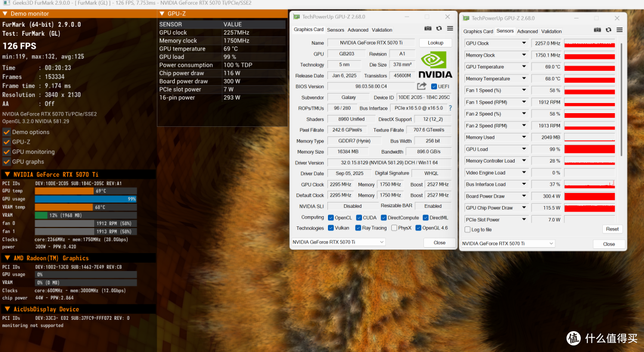The height and width of the screenshot is (352, 644).
Task: Open the hamburger menu in GPU-Z Graphics Card window
Action: tap(450, 29)
